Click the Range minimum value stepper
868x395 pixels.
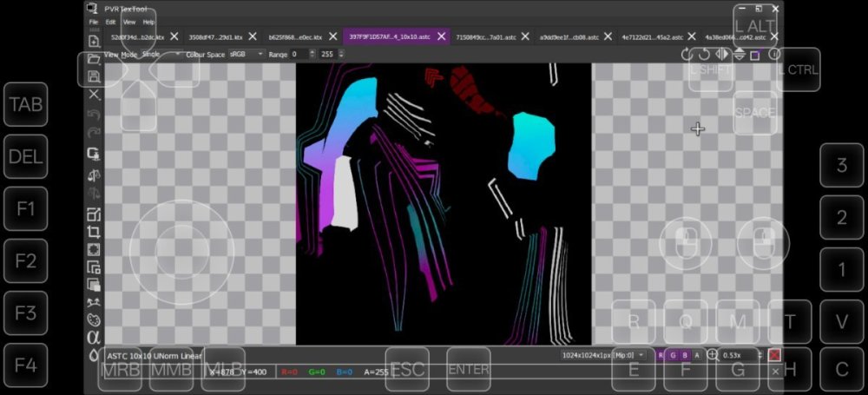point(312,55)
